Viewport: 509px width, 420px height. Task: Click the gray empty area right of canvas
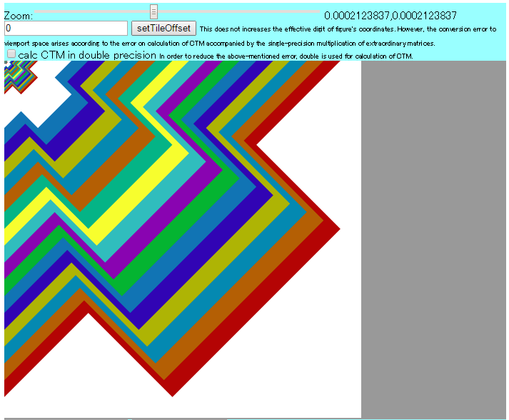tap(433, 236)
